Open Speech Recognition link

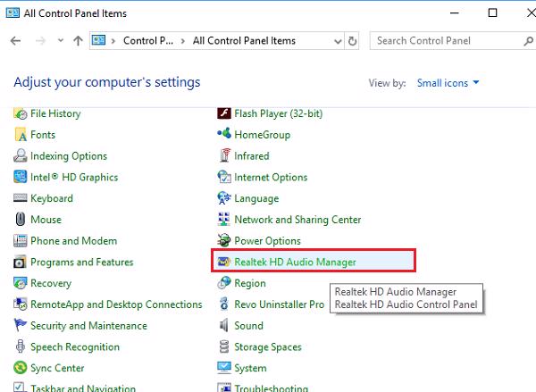[75, 346]
